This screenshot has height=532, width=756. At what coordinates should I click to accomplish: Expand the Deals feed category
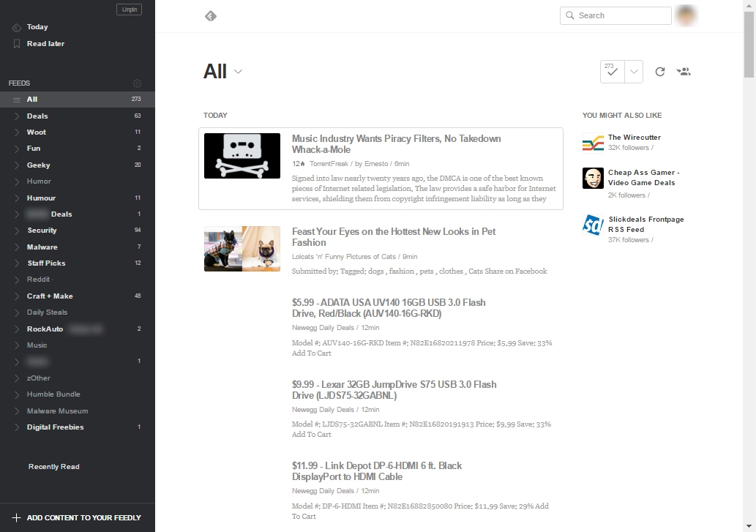click(17, 116)
